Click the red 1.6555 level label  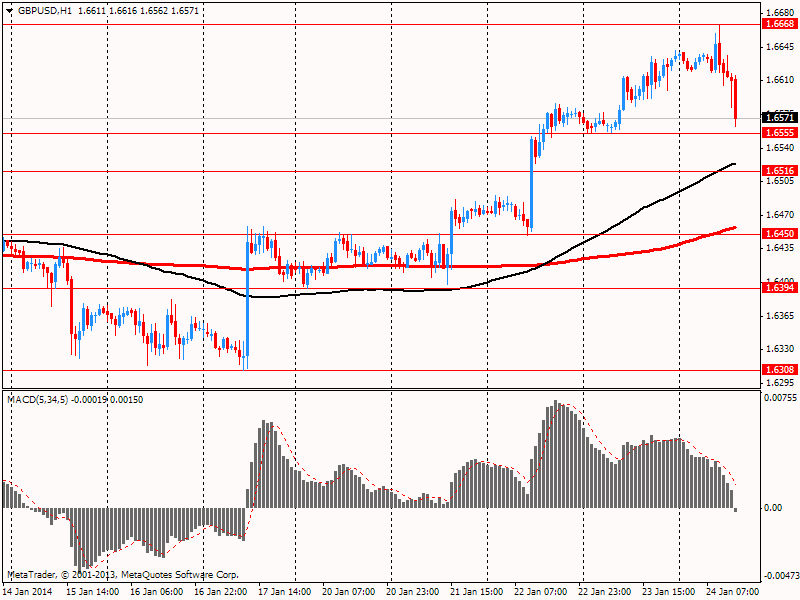pos(778,132)
